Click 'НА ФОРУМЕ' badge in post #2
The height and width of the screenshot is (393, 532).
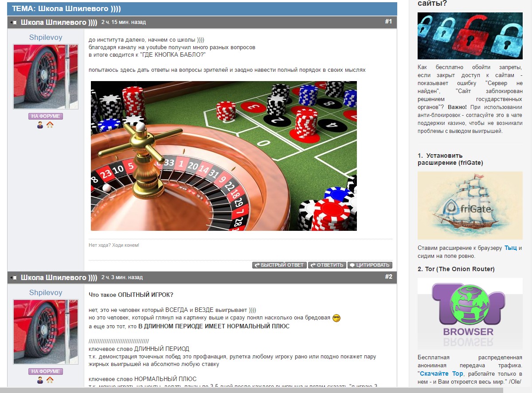[46, 371]
